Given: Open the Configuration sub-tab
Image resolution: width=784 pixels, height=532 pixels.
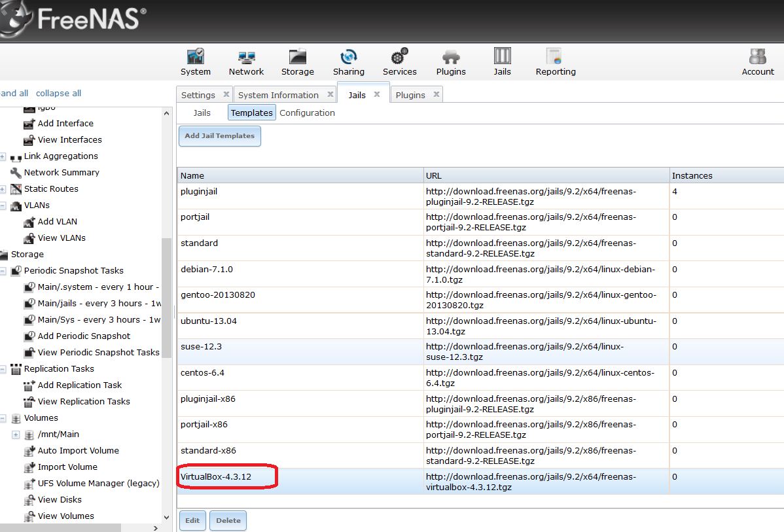Looking at the screenshot, I should (x=307, y=113).
